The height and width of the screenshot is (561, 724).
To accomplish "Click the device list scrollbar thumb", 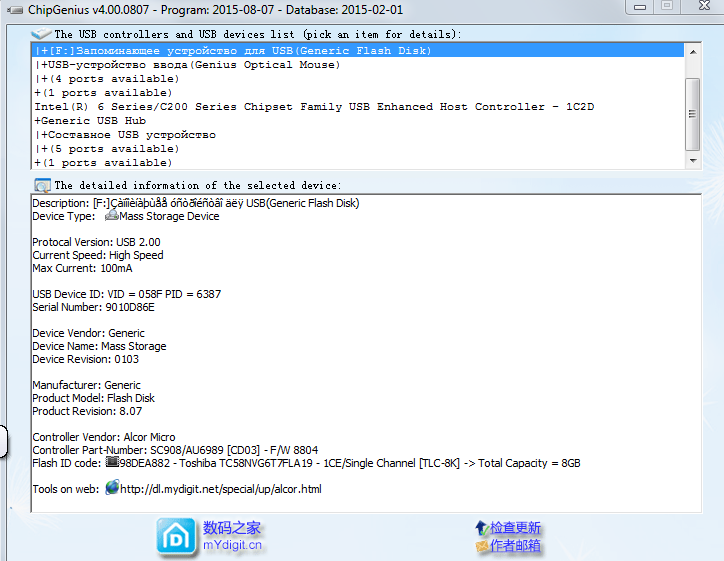I will [x=693, y=114].
